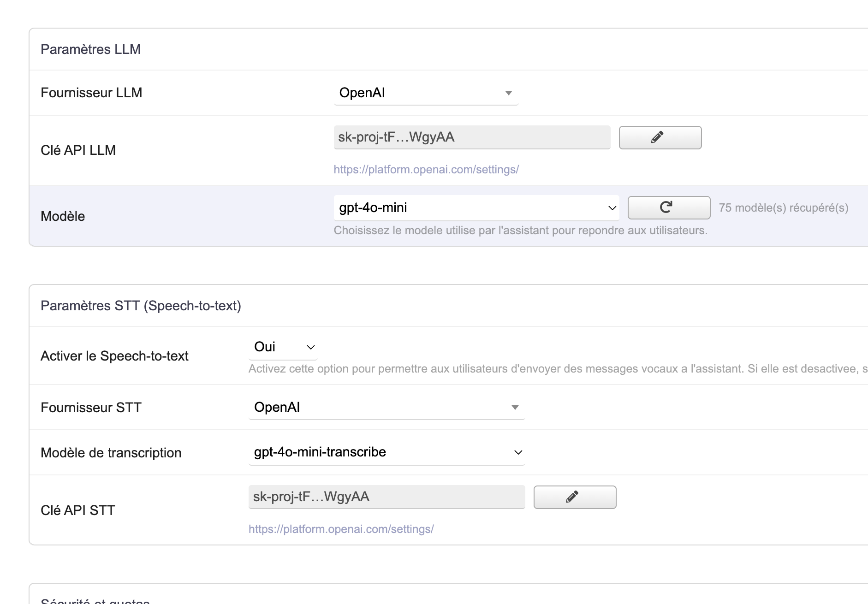This screenshot has height=604, width=868.
Task: Click the Paramètres STT (Speech-to-text) header
Action: pos(141,306)
